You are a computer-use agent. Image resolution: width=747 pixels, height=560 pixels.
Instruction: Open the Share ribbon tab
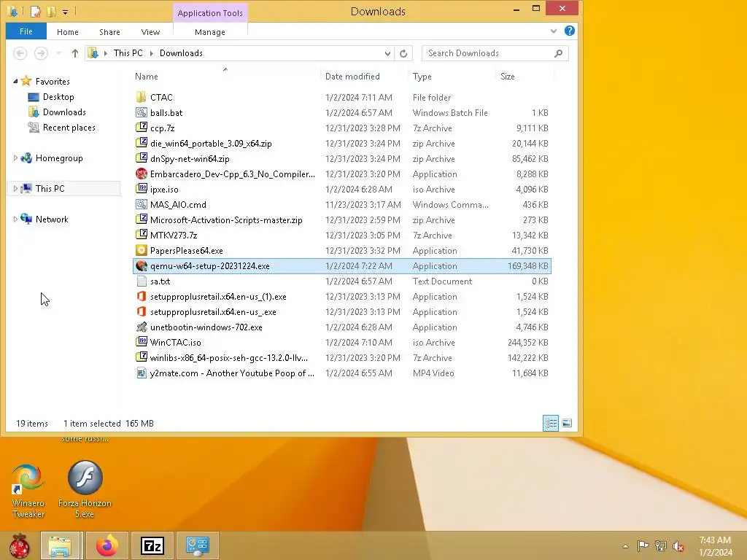pos(109,32)
